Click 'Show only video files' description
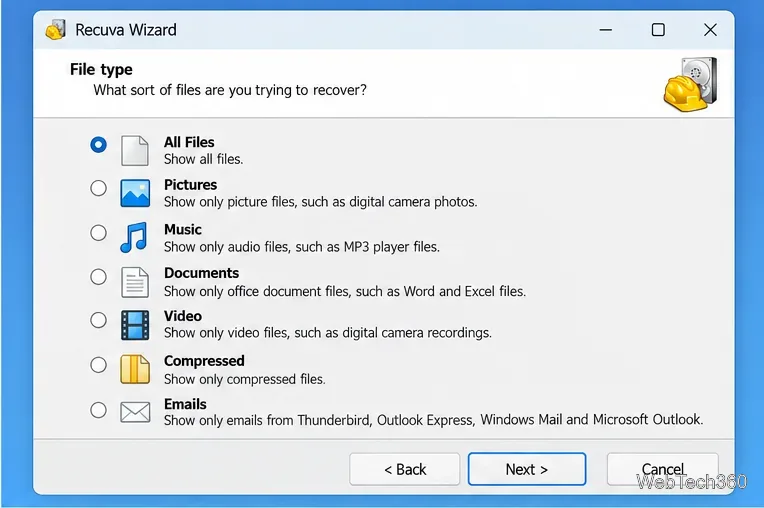Screen dimensions: 764x508 [x=328, y=333]
